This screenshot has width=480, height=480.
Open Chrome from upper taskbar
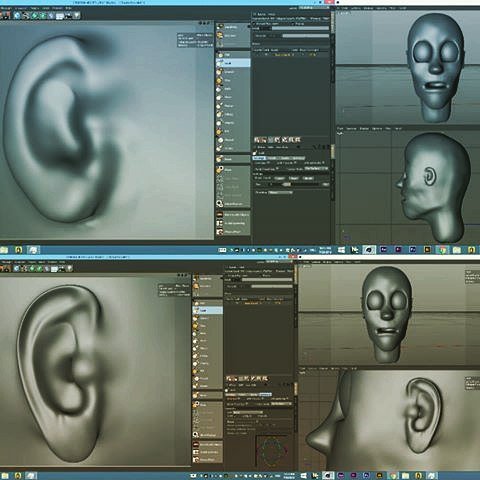[442, 250]
